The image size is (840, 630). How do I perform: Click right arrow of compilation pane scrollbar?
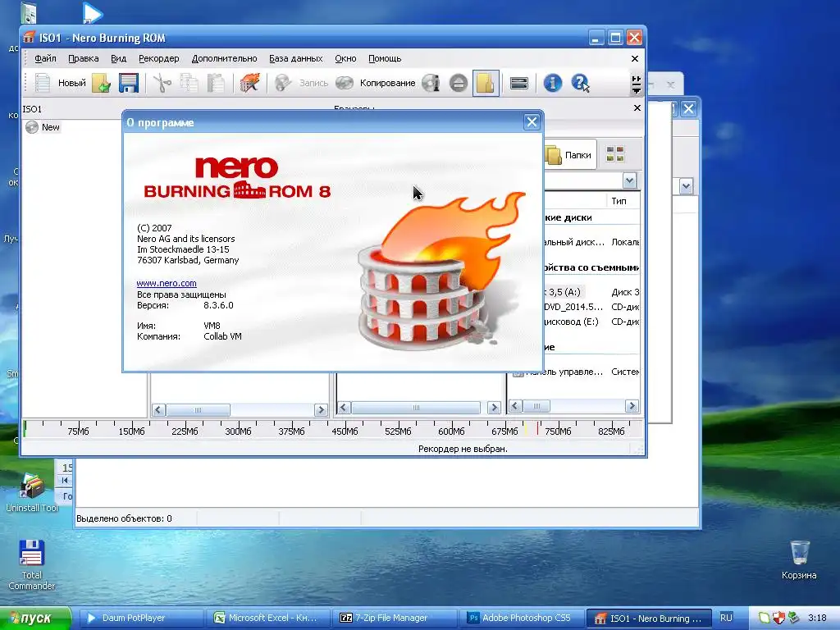(x=321, y=410)
